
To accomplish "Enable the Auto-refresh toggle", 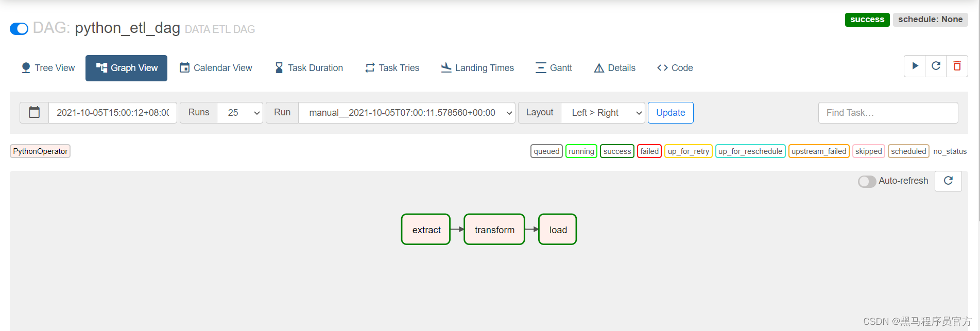I will tap(867, 182).
